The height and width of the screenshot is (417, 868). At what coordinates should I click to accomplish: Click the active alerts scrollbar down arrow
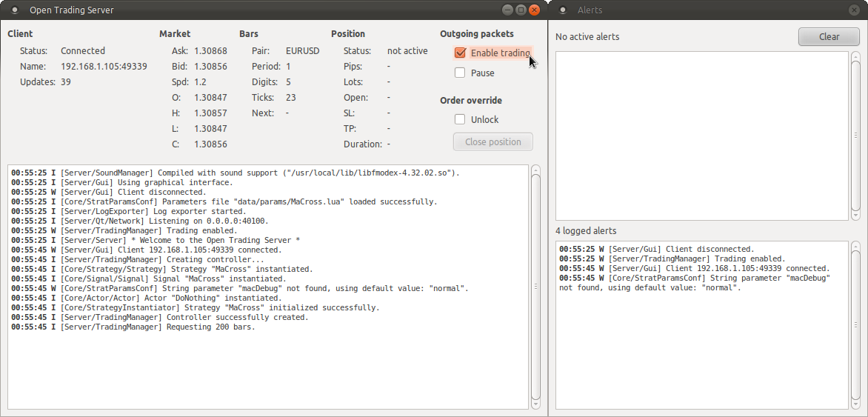click(x=855, y=216)
